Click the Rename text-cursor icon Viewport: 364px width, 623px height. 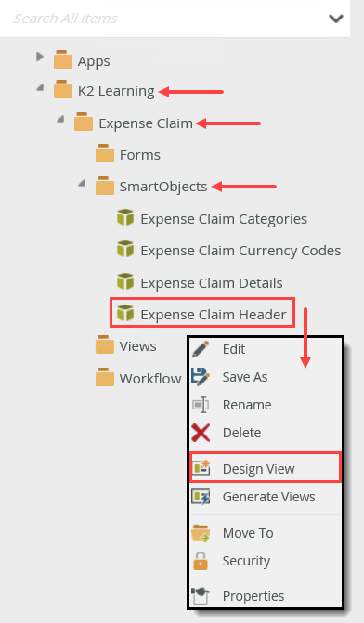pyautogui.click(x=201, y=405)
